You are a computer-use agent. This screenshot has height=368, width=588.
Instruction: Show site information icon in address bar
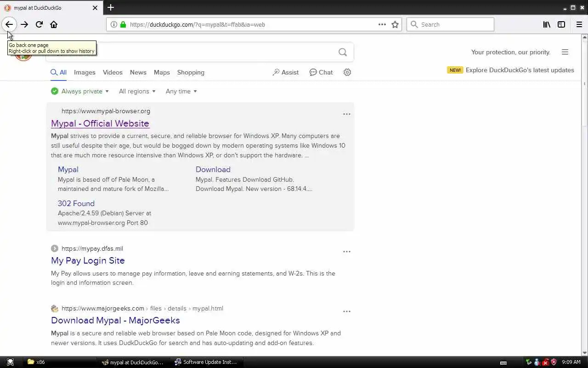click(114, 24)
